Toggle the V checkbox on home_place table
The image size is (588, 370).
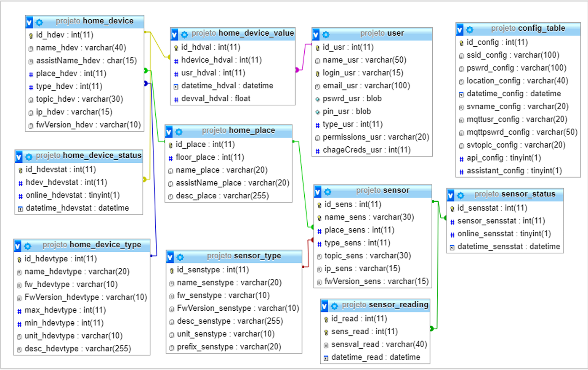pyautogui.click(x=168, y=131)
